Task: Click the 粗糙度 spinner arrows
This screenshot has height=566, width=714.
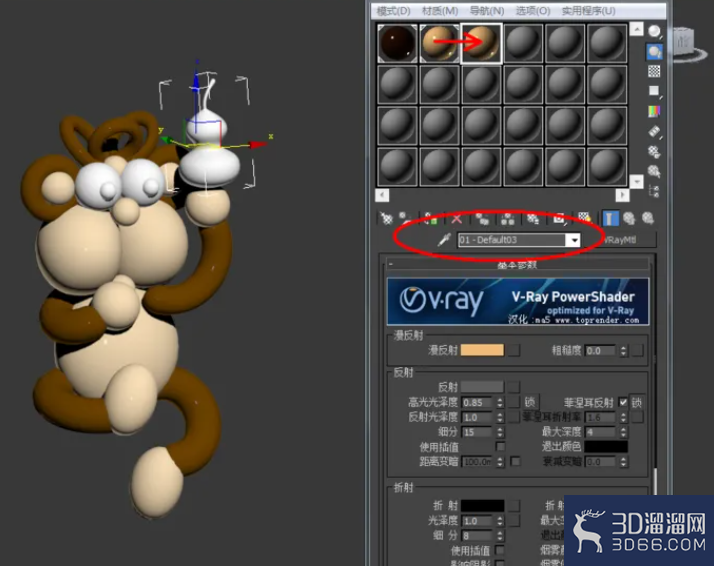Action: pos(623,351)
